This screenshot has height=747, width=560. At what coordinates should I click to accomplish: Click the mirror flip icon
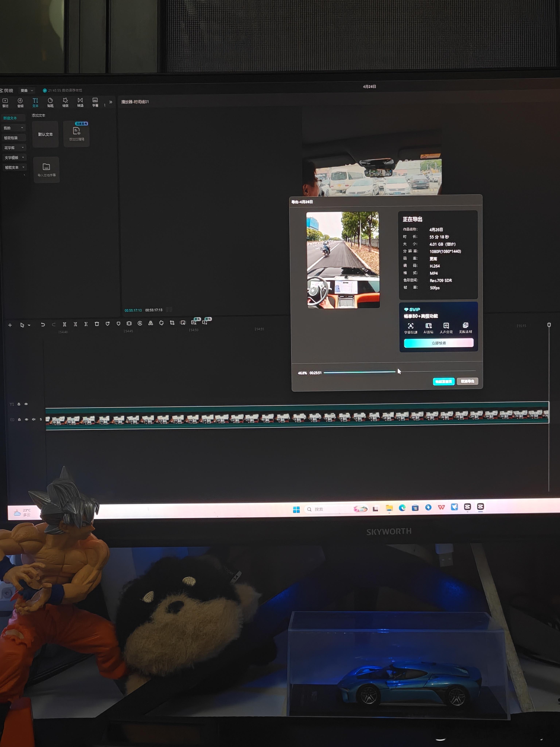pos(151,323)
